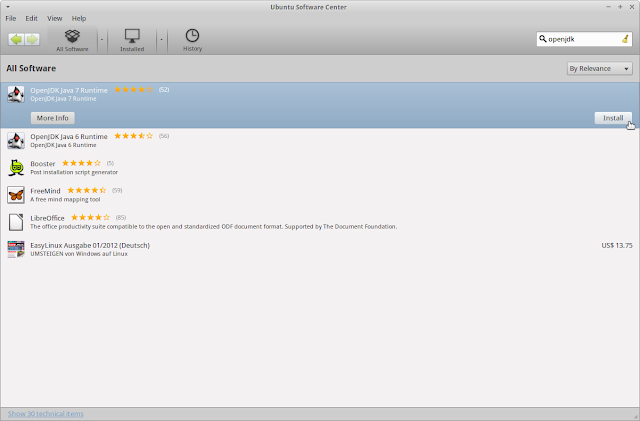Maximize the Ubuntu Software Center window

[x=620, y=7]
